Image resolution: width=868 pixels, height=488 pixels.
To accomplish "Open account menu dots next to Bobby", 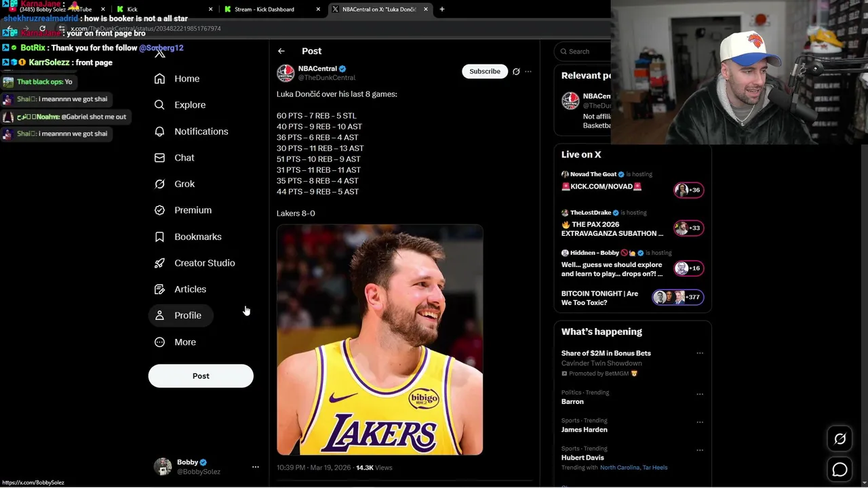I will [x=256, y=467].
